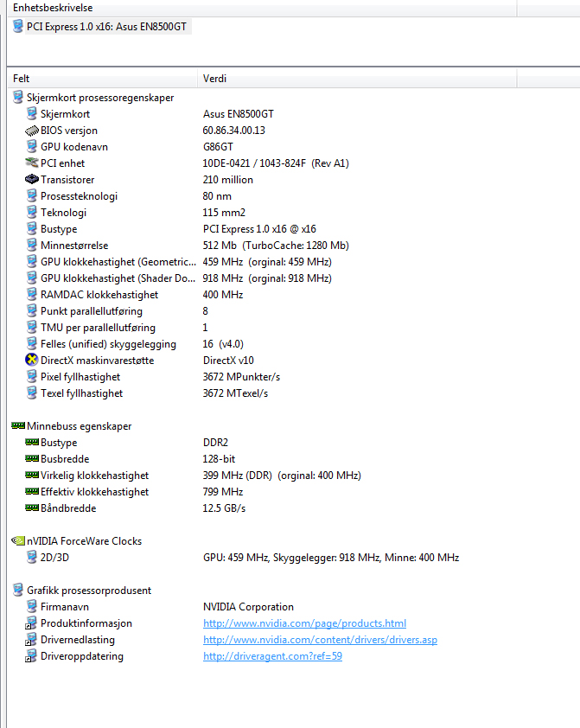
Task: Click the Felt column header
Action: pos(102,79)
